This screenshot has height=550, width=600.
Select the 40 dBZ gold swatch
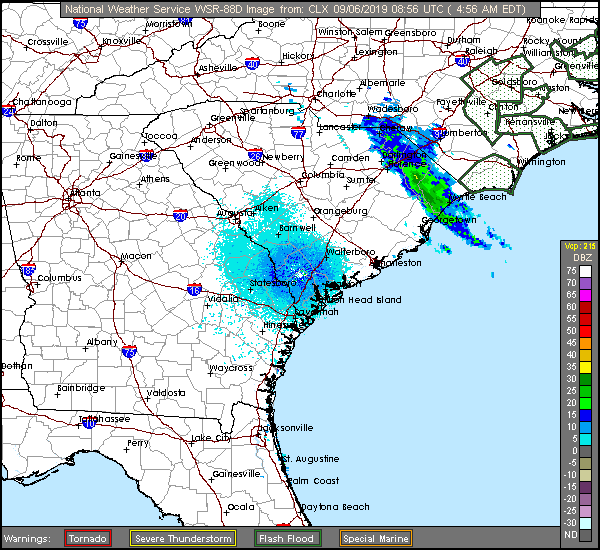point(585,355)
